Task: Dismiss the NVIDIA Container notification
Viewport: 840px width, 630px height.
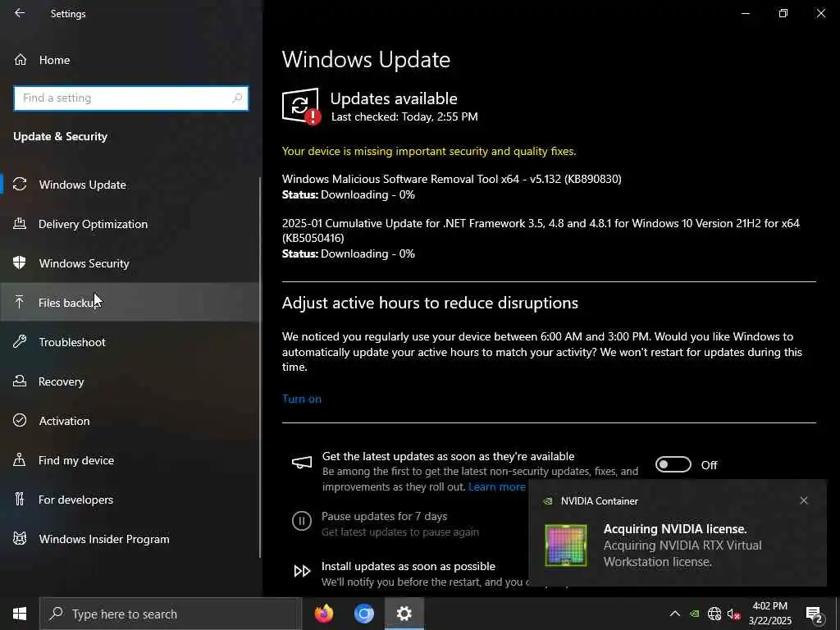Action: click(804, 500)
